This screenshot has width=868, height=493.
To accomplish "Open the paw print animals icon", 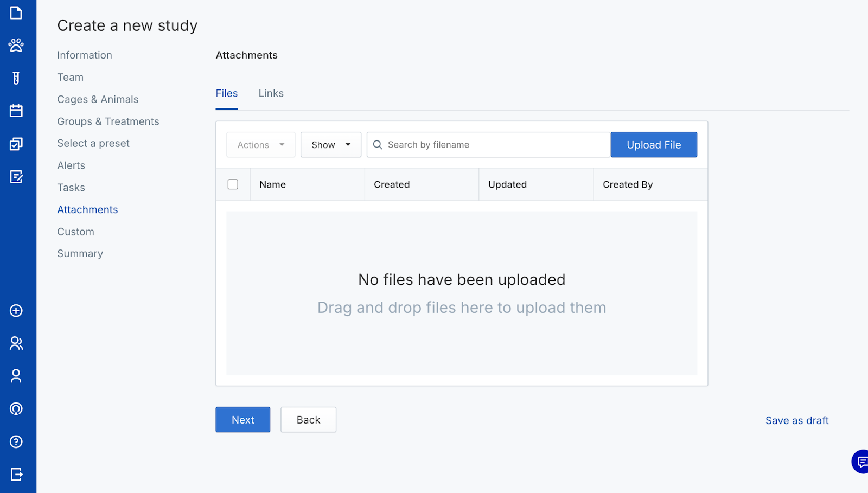I will pos(16,45).
